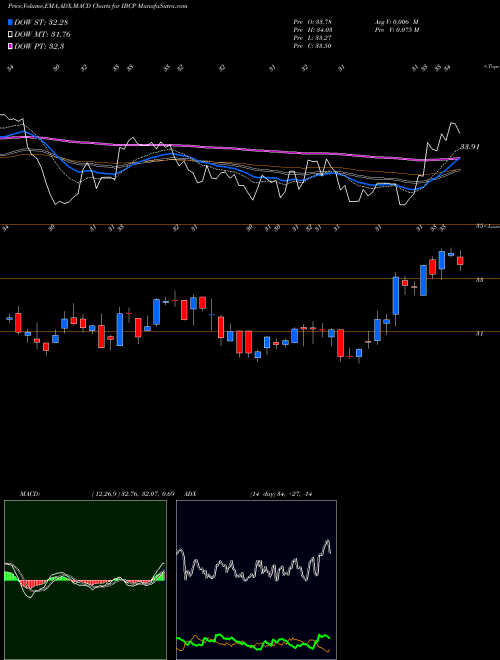Click the 33 price axis label

[479, 279]
